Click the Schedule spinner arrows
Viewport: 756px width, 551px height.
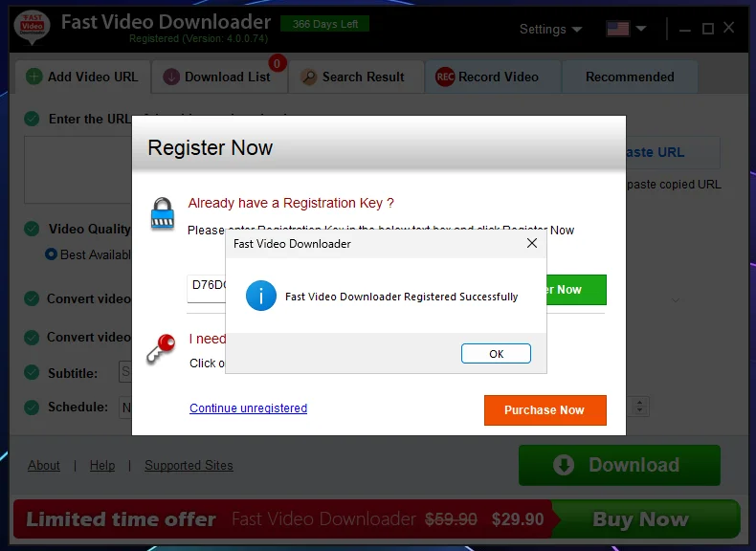tap(640, 407)
